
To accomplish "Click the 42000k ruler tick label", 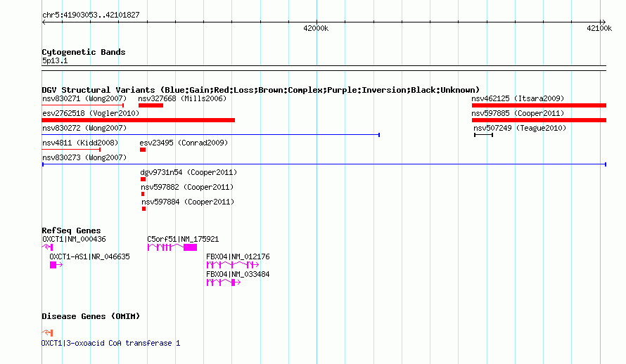I will (316, 28).
